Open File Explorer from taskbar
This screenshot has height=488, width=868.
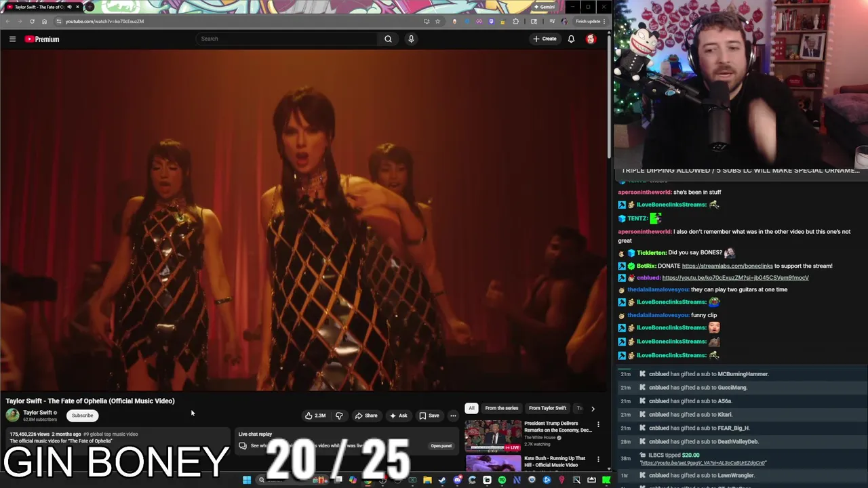(x=427, y=480)
